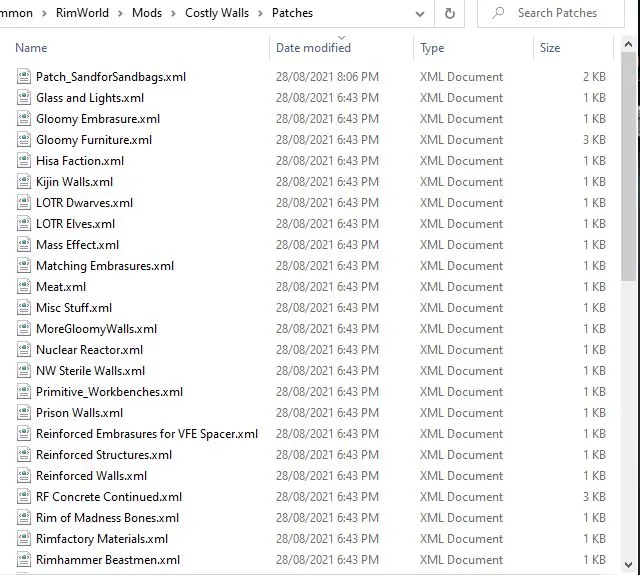Go to the Mods breadcrumb folder
Image resolution: width=640 pixels, height=575 pixels.
point(147,14)
